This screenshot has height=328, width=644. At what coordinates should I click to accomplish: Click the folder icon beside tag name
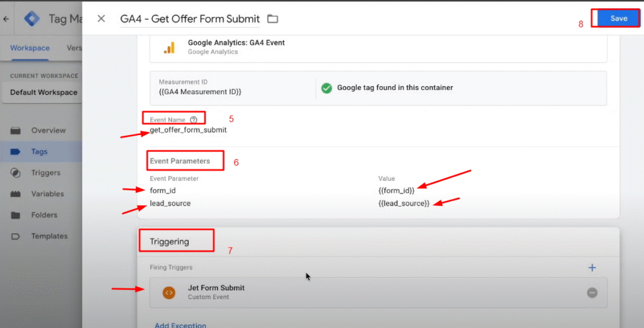(x=272, y=19)
